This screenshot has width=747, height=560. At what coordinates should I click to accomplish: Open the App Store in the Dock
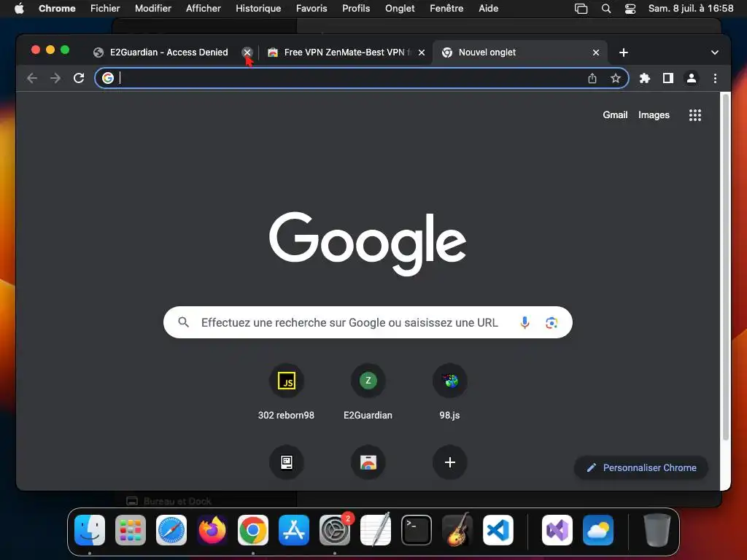pos(293,530)
